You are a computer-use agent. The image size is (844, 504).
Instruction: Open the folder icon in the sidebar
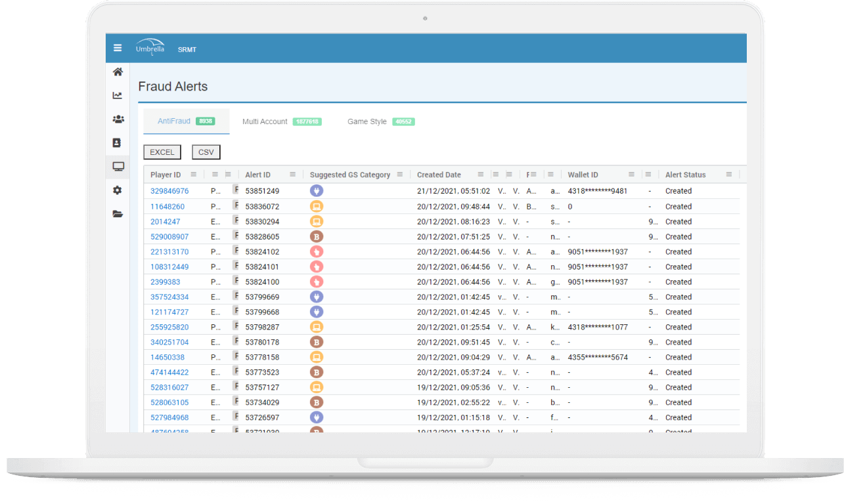[118, 213]
